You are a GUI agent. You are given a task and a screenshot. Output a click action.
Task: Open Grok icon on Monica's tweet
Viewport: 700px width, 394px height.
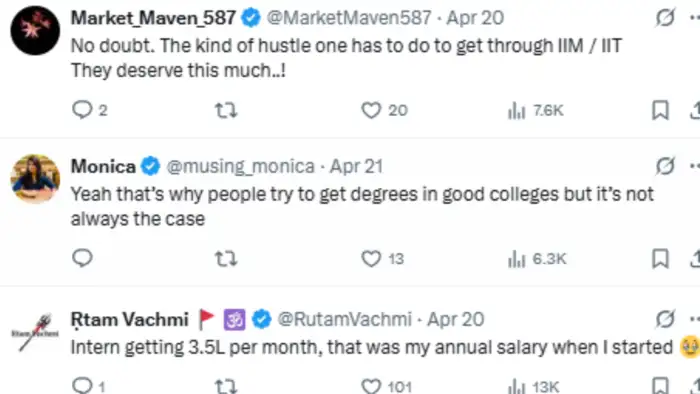(665, 166)
